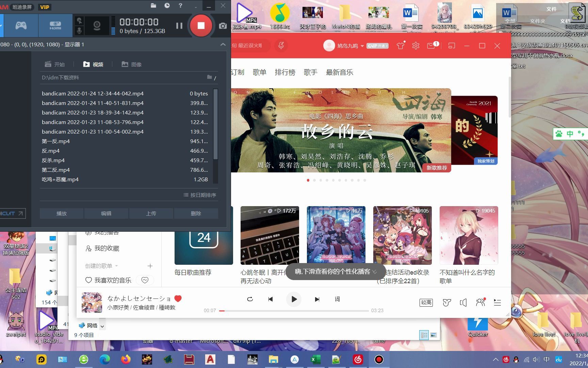Toggle red heart like for current song
Screen dimensions: 588x368
178,298
